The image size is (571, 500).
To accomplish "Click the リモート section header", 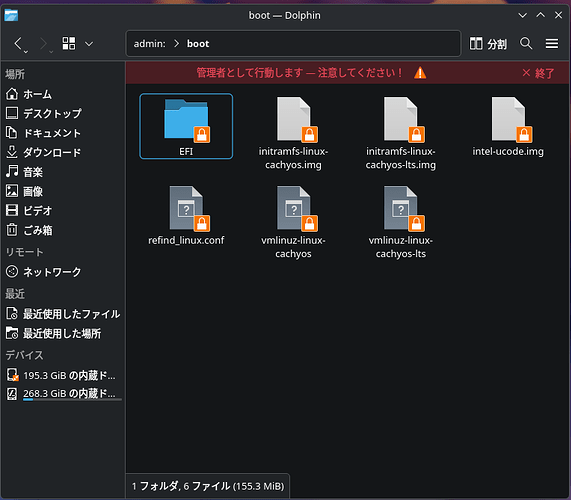I will [24, 252].
